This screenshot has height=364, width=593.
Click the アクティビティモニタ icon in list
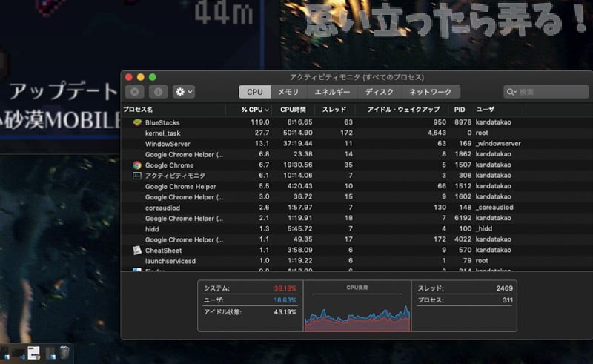tap(137, 176)
